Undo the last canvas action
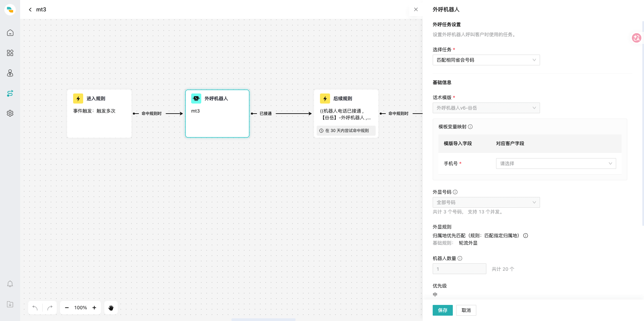 (35, 308)
